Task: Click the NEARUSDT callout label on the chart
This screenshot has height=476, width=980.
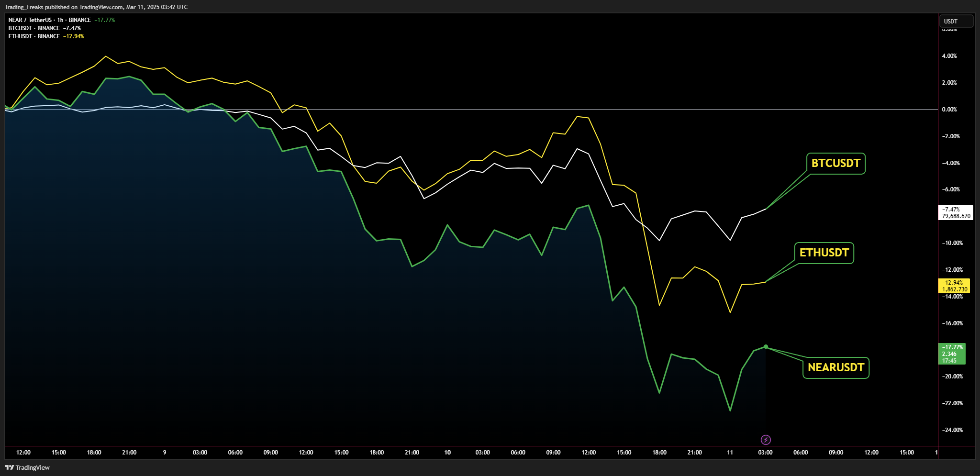Action: [x=836, y=367]
